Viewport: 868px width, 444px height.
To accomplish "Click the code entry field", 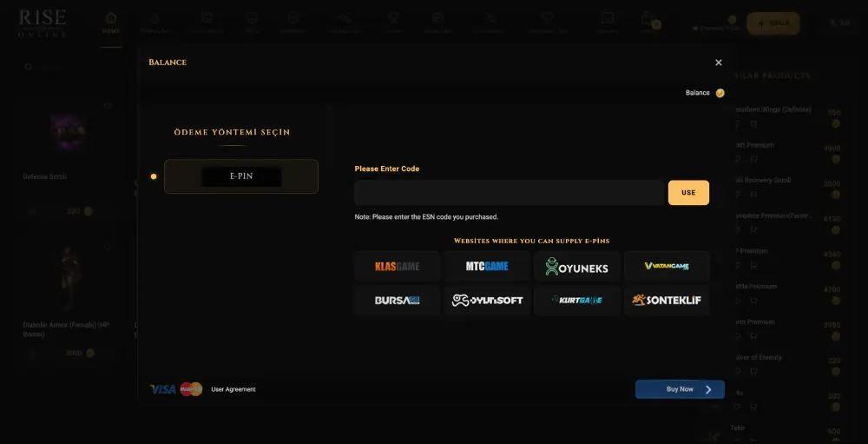I will (510, 193).
